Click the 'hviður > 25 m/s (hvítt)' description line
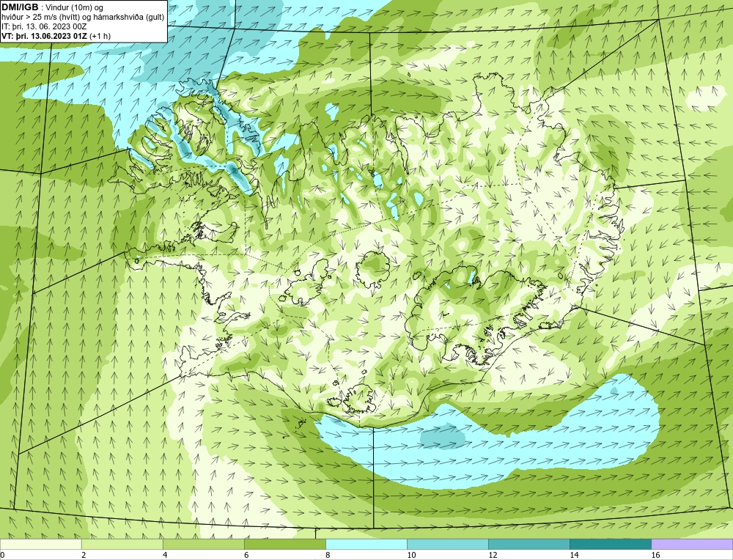733x560 pixels. [83, 18]
